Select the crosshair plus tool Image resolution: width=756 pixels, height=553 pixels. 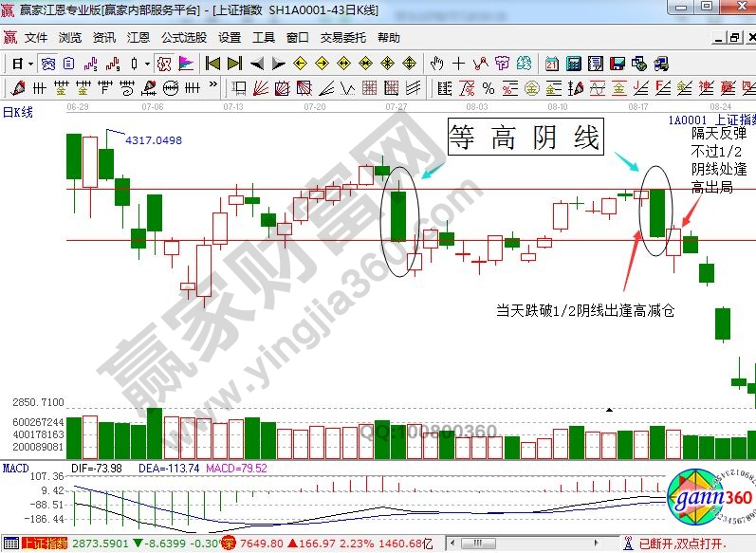[458, 64]
